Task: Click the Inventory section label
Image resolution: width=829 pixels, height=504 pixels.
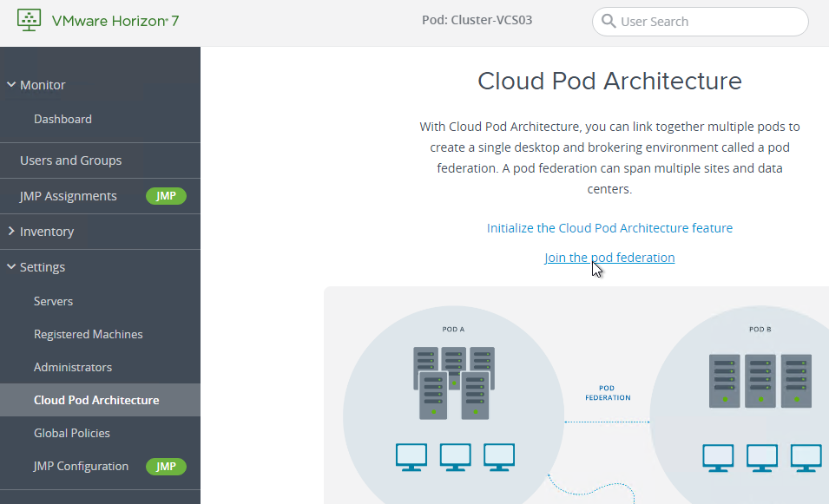Action: pyautogui.click(x=47, y=232)
